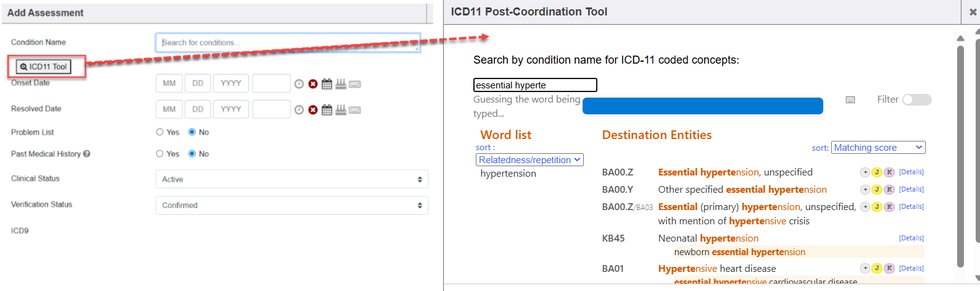Click the Search for conditions field
Viewport: 980px width, 291px height.
(288, 43)
